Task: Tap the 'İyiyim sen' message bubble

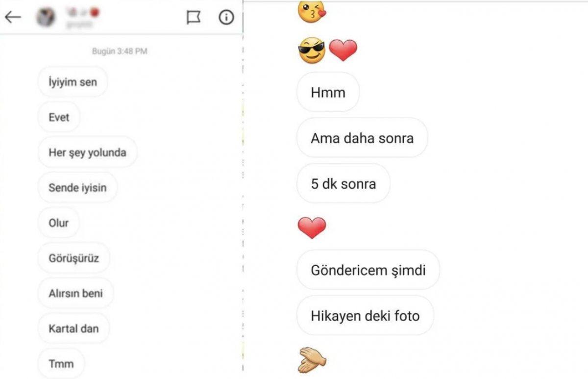Action: click(x=73, y=82)
